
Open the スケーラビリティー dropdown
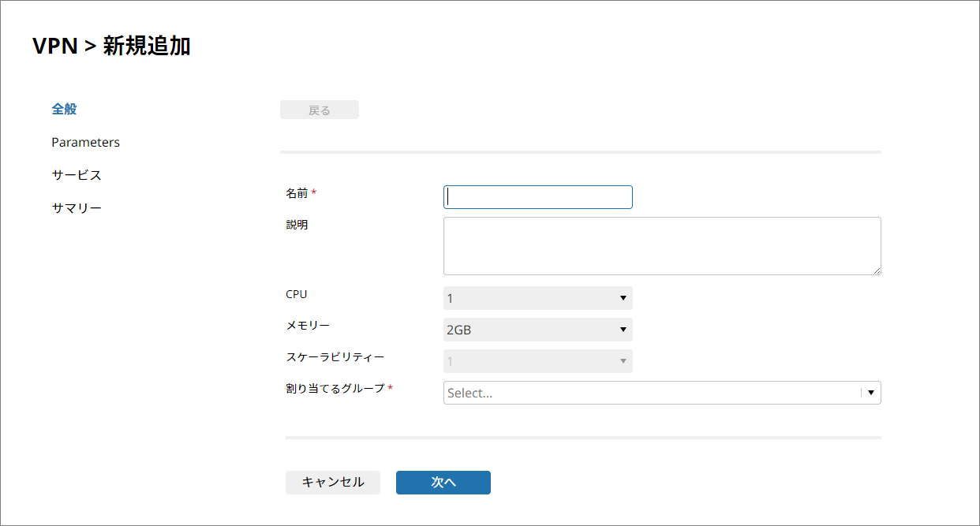point(537,361)
